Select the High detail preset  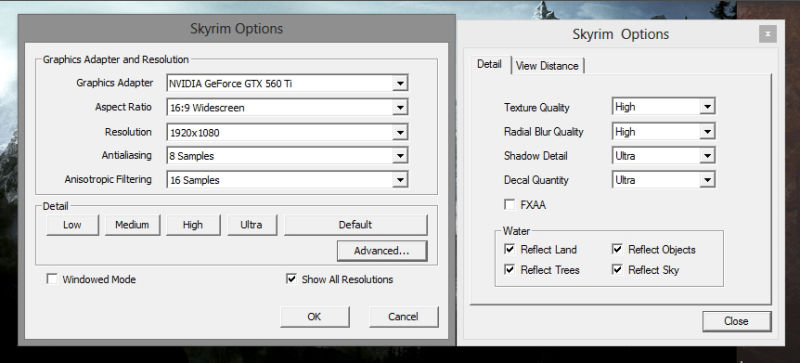193,225
